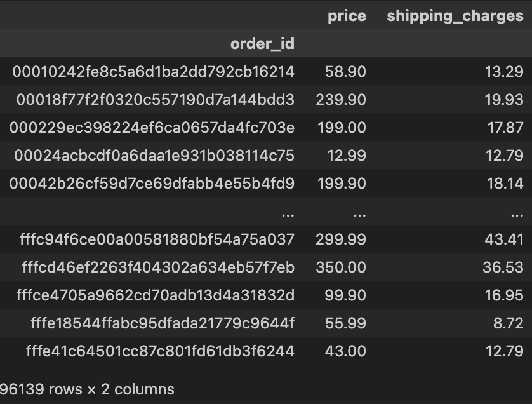This screenshot has width=532, height=404.
Task: Click the price value 239.90
Action: click(x=341, y=100)
